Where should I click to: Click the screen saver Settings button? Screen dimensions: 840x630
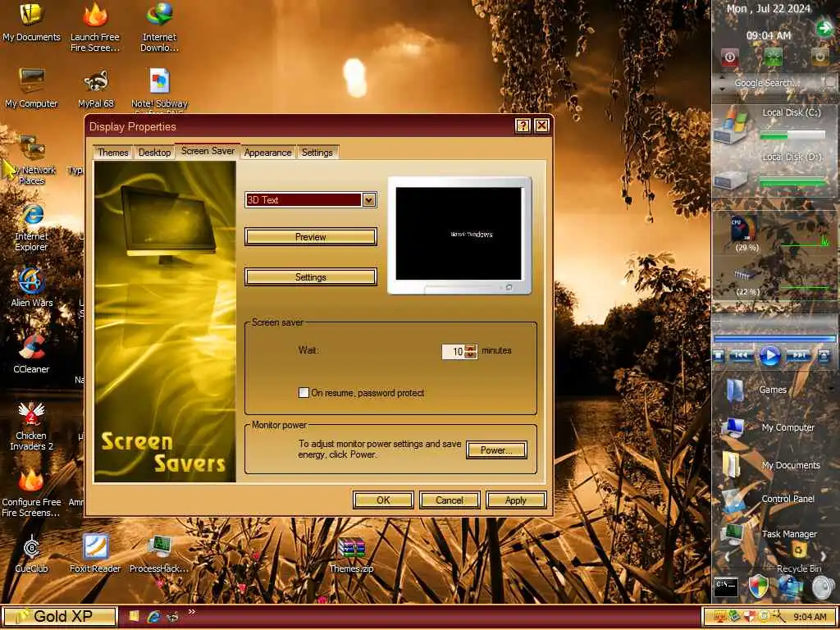(311, 277)
